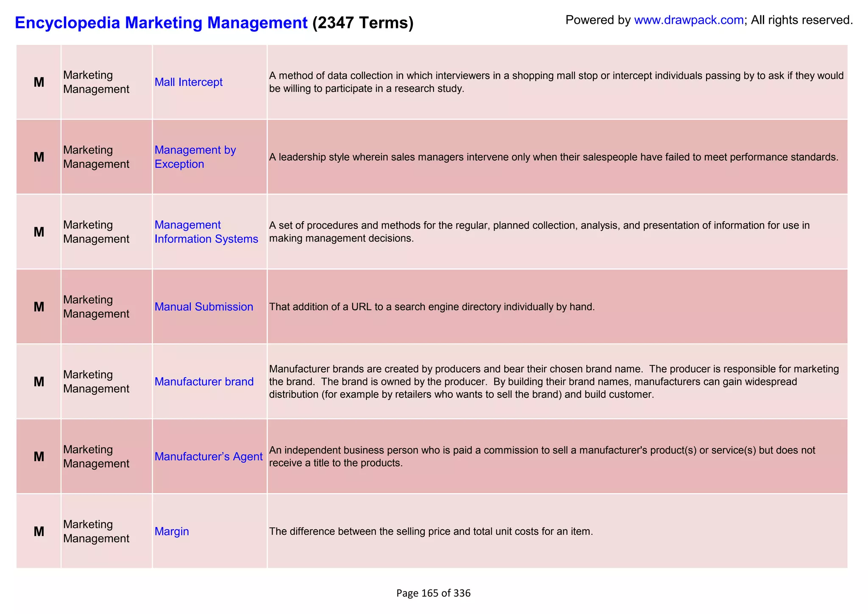Screen dimensions: 868x614
Task: Click the (2347 Terms) heading text
Action: pyautogui.click(x=363, y=22)
